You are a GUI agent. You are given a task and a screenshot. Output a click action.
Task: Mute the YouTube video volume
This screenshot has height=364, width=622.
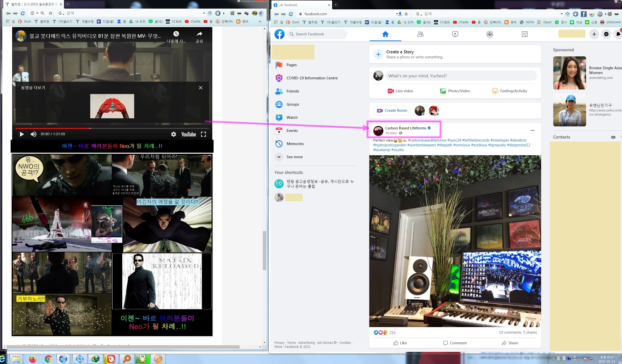[33, 134]
